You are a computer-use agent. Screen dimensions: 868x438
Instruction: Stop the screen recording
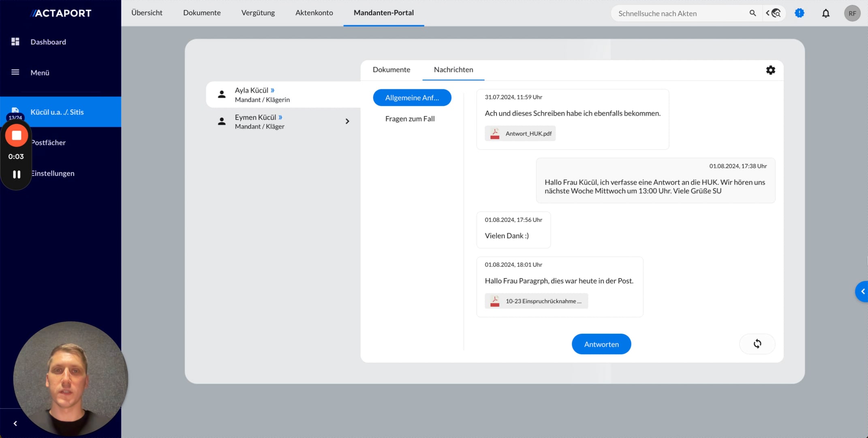point(16,135)
